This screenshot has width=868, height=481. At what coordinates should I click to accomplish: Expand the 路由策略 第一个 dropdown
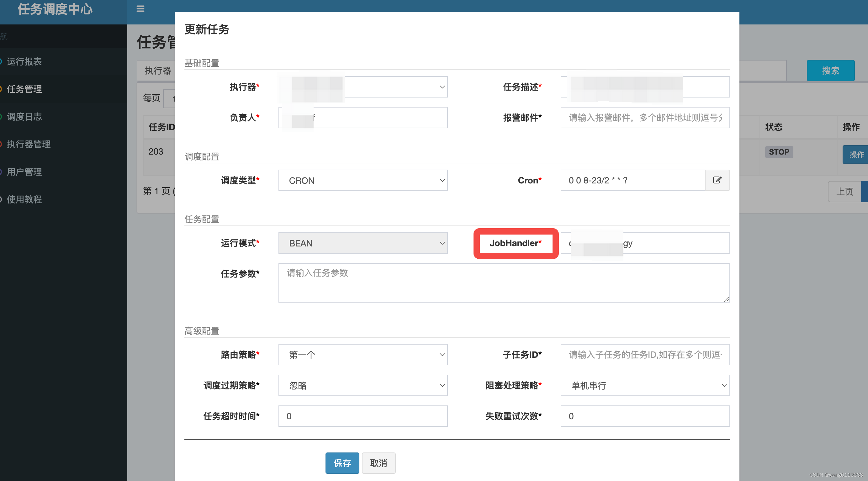pyautogui.click(x=363, y=354)
